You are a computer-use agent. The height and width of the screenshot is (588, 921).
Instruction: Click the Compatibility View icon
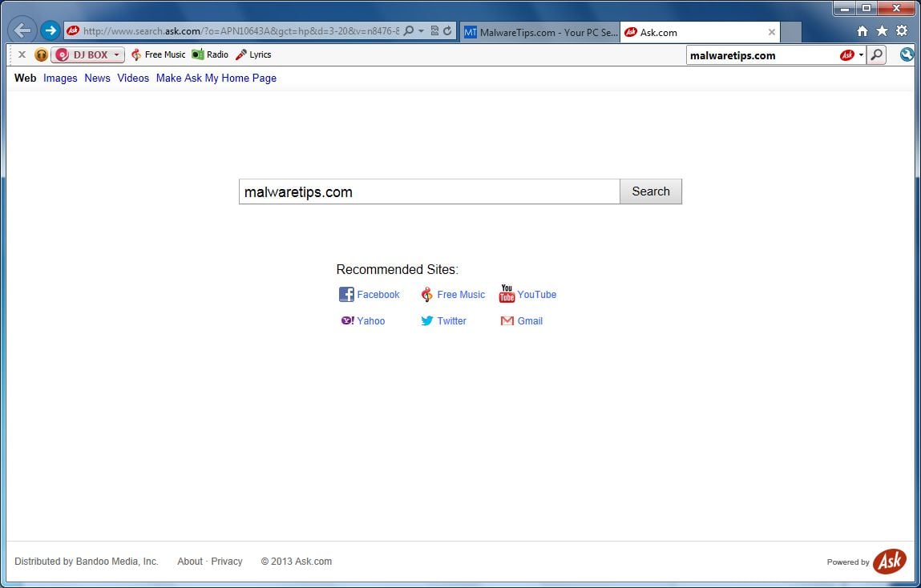pyautogui.click(x=435, y=31)
